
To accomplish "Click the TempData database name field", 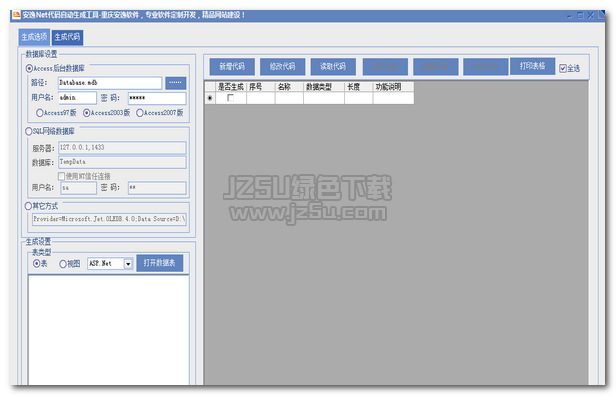I will [122, 162].
